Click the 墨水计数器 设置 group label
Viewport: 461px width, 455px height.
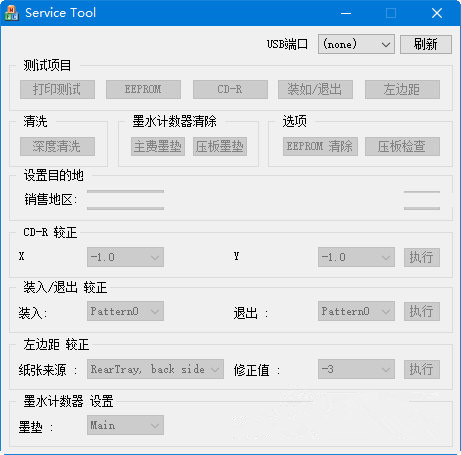pos(68,401)
